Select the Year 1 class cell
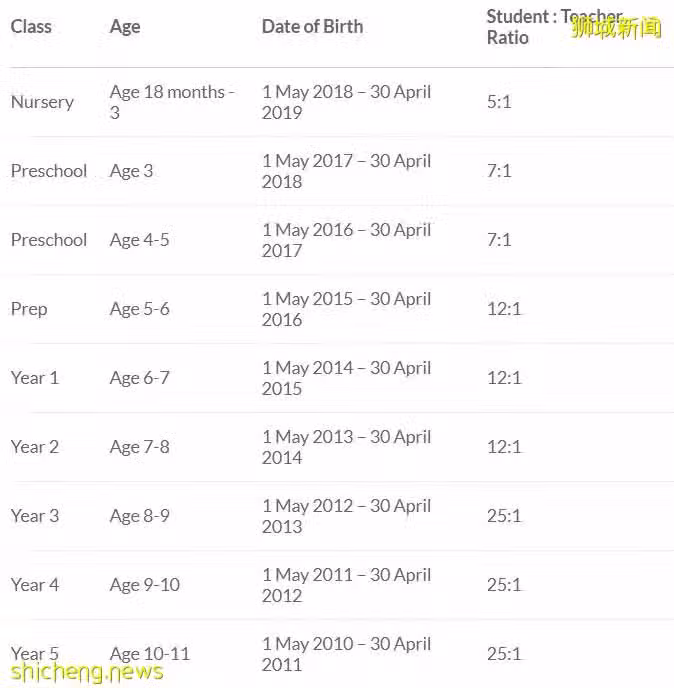This screenshot has height=688, width=674. pos(35,378)
